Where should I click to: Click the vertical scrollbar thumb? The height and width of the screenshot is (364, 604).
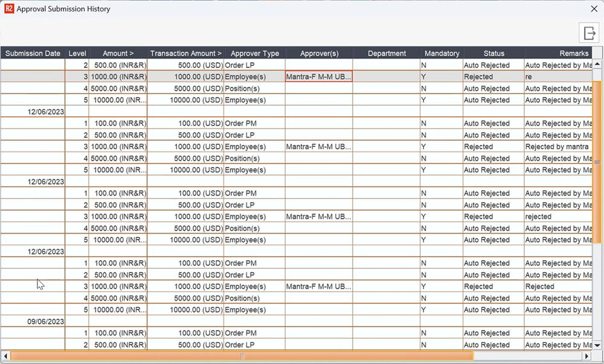pyautogui.click(x=597, y=157)
